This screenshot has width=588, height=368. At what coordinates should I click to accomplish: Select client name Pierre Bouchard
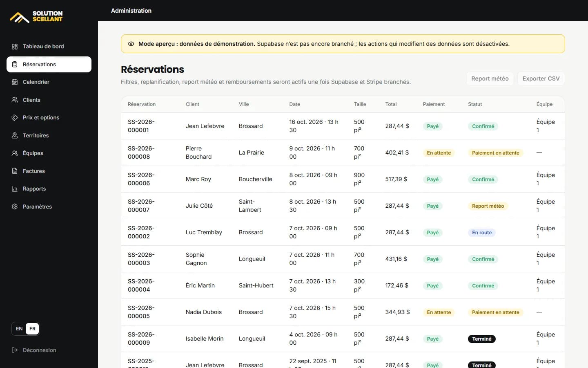tap(199, 153)
